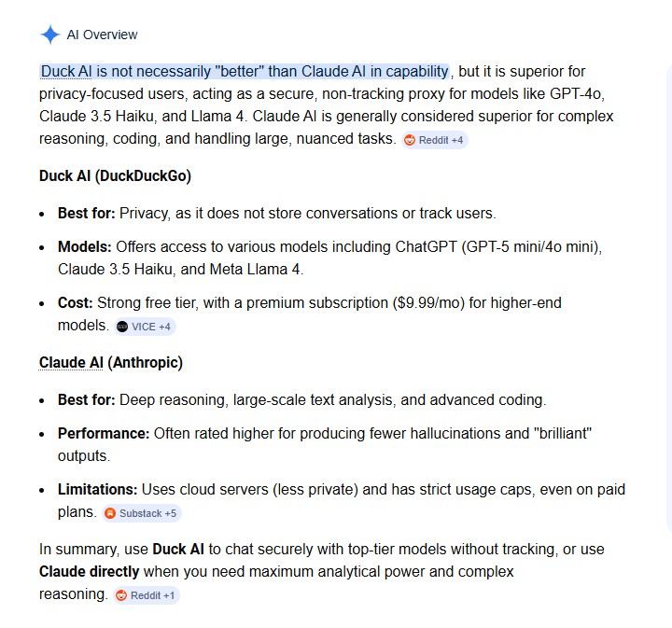Click the bold Cost: bullet label

point(77,302)
